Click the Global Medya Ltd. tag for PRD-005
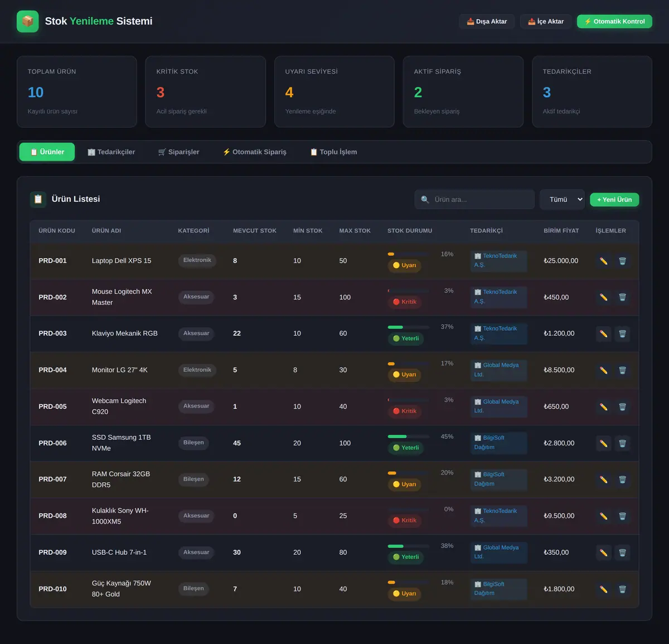Viewport: 669px width, 644px height. tap(498, 406)
